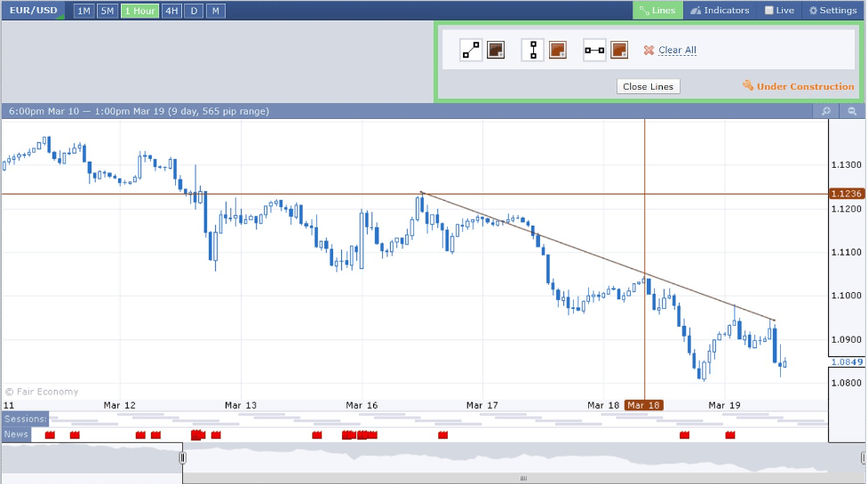Select the horizontal line drawing tool
Screen dimensions: 868x484
tap(594, 51)
